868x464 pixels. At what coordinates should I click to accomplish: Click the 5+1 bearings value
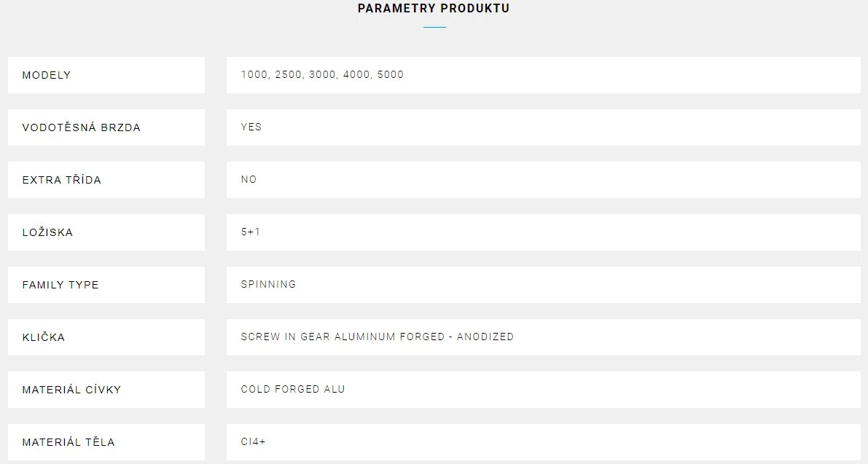[250, 232]
